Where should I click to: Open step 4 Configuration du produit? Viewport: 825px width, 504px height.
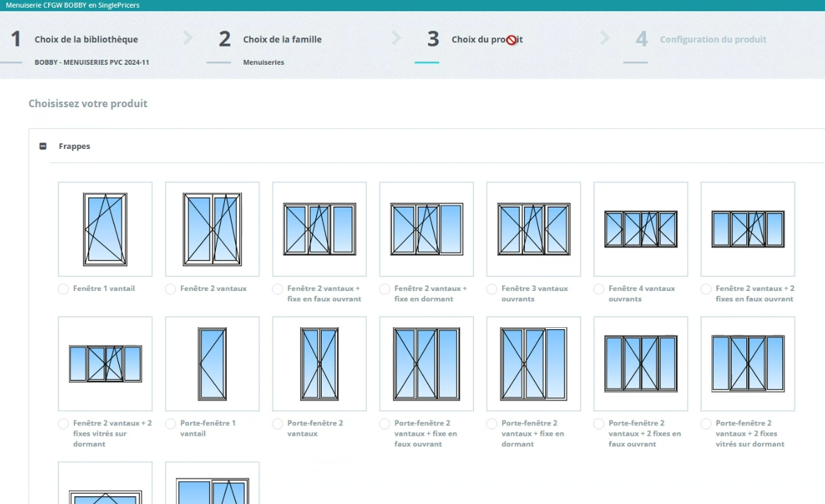(713, 40)
